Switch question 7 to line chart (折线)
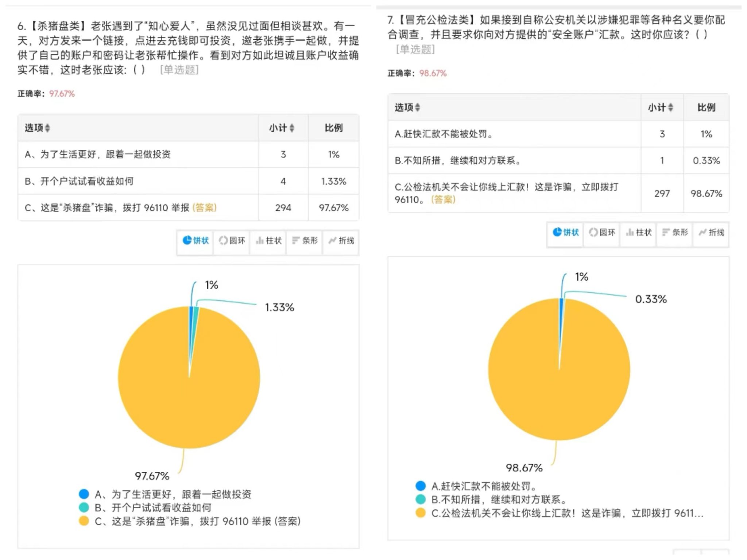747x560 pixels. 711,233
